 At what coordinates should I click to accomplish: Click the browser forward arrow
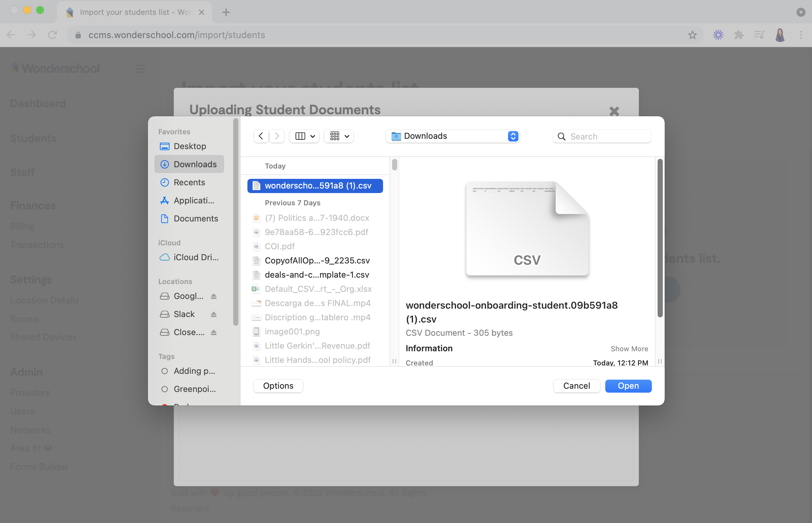pos(32,35)
